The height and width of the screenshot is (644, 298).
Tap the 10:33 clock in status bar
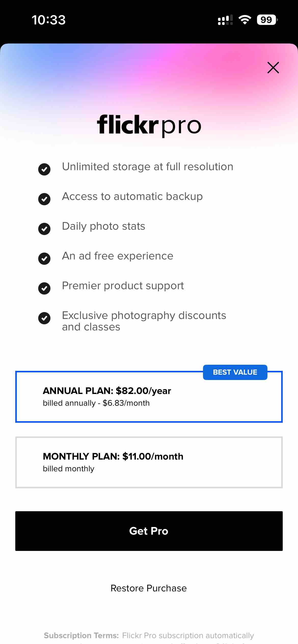tap(48, 20)
